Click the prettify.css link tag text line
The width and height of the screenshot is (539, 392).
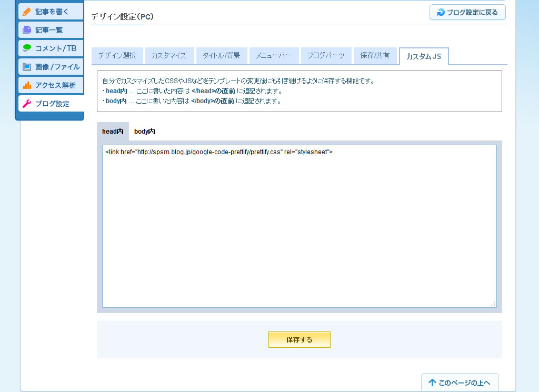[x=219, y=152]
